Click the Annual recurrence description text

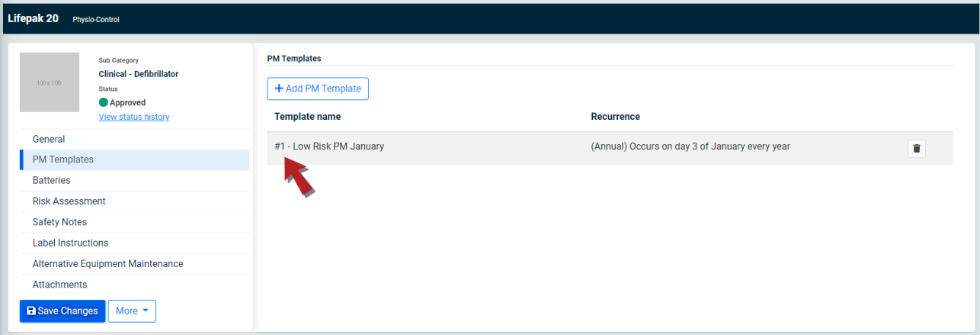click(690, 146)
